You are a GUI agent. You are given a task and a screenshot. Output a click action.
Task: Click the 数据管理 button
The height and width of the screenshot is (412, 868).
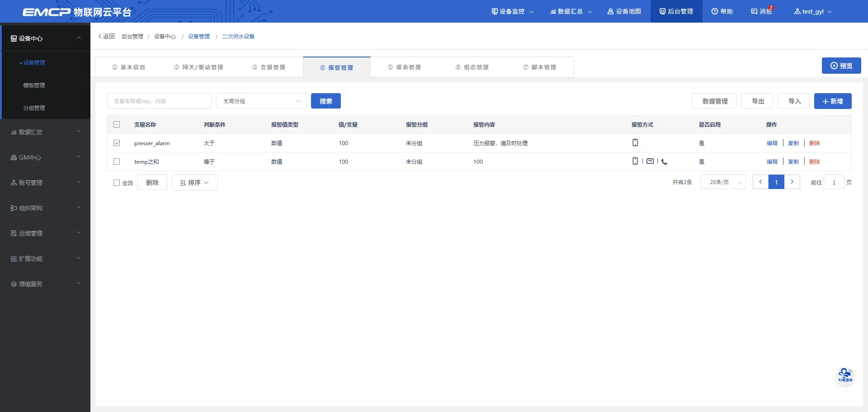[714, 101]
